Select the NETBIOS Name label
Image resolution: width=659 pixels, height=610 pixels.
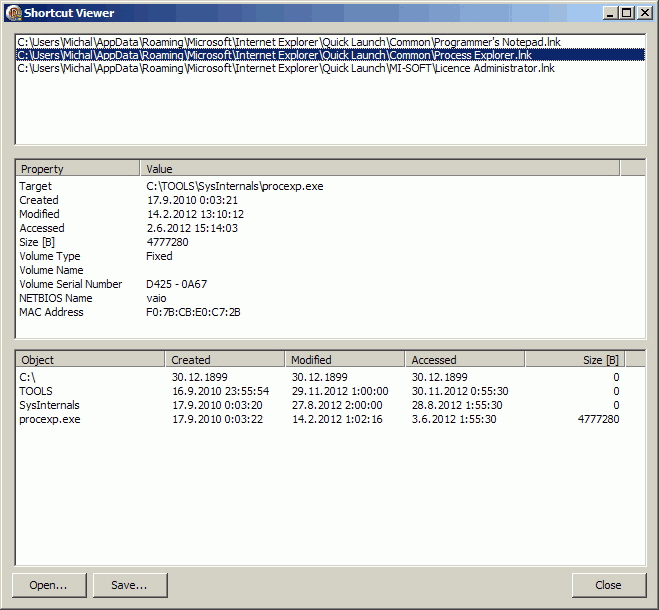click(x=55, y=298)
